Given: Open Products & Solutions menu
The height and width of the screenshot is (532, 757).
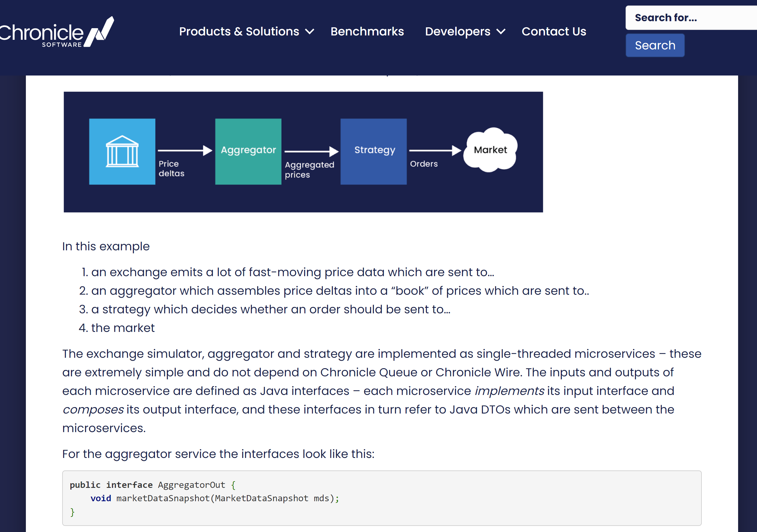Looking at the screenshot, I should (239, 32).
